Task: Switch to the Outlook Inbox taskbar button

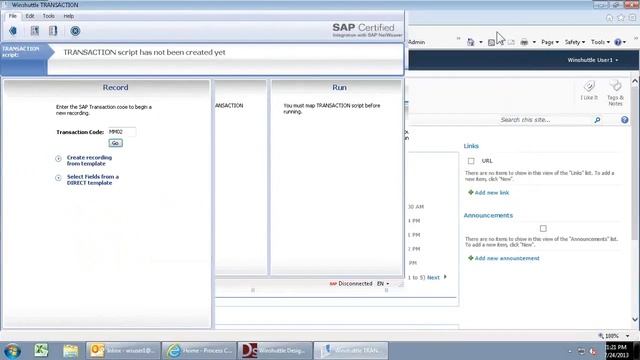Action: [x=123, y=351]
